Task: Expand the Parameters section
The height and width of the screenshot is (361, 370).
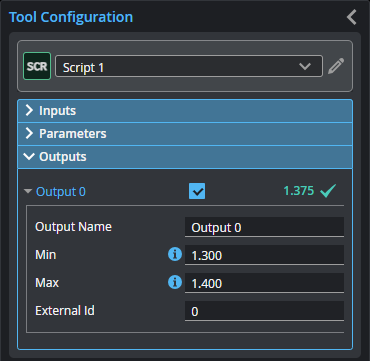Action: (185, 134)
